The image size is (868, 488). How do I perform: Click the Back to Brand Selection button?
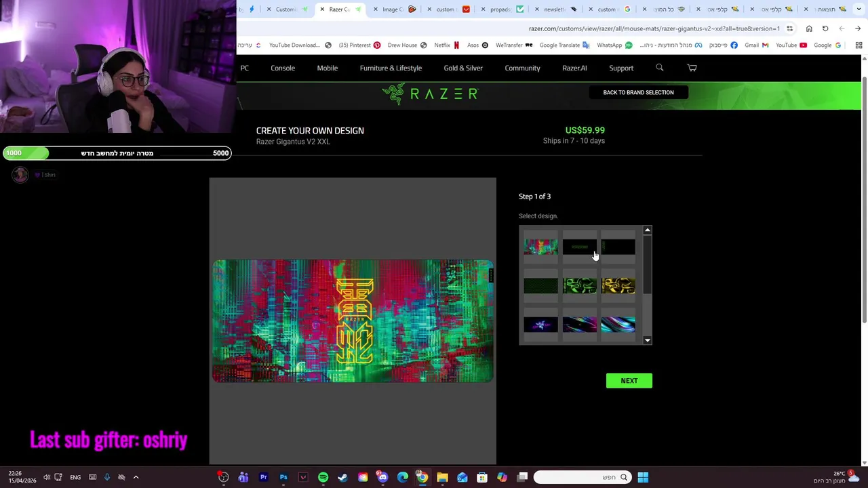point(638,92)
